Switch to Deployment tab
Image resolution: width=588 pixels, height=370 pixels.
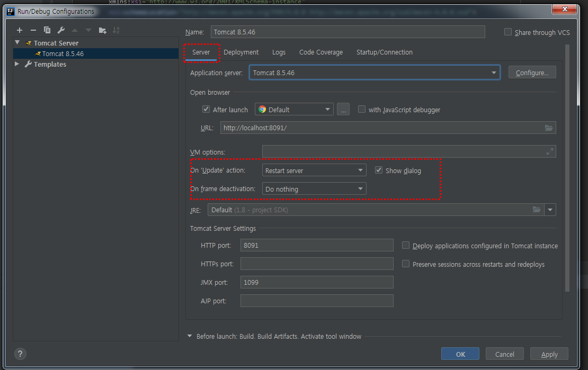241,52
